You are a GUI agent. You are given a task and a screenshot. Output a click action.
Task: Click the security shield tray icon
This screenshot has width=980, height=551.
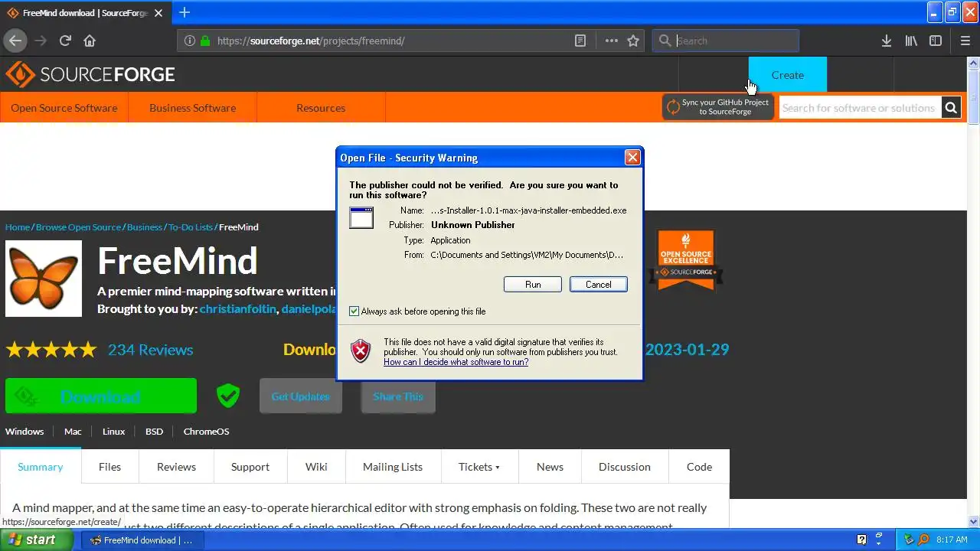coord(910,540)
